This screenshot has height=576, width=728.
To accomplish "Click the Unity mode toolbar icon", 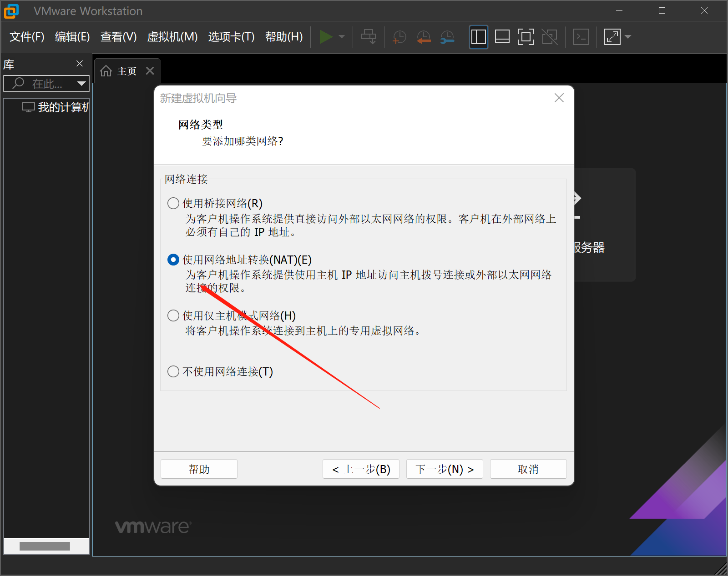I will pos(550,37).
